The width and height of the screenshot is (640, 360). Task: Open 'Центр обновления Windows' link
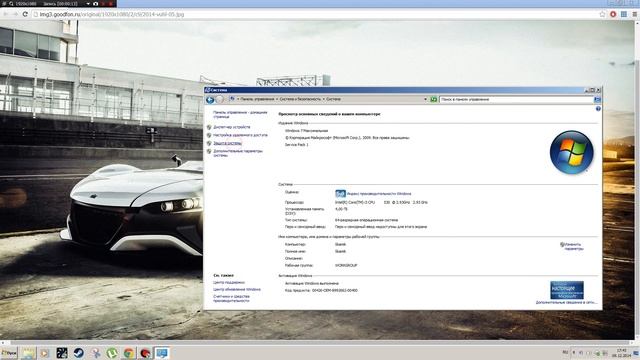coord(237,289)
